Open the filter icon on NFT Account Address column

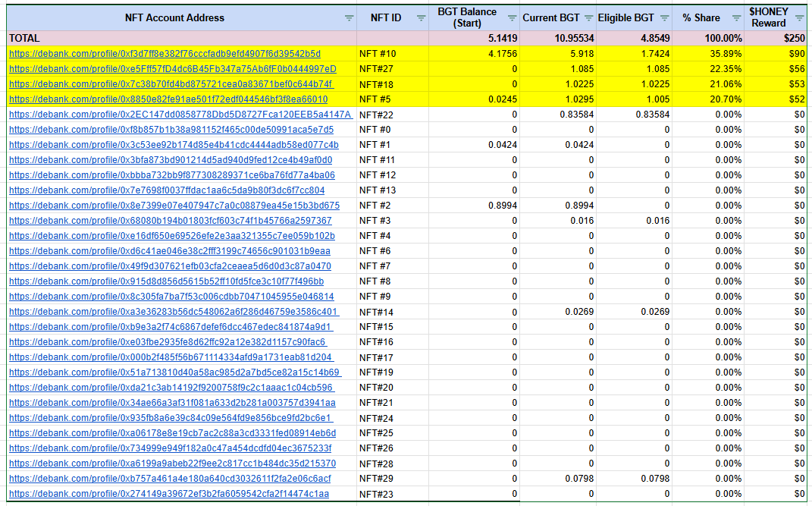tap(348, 17)
